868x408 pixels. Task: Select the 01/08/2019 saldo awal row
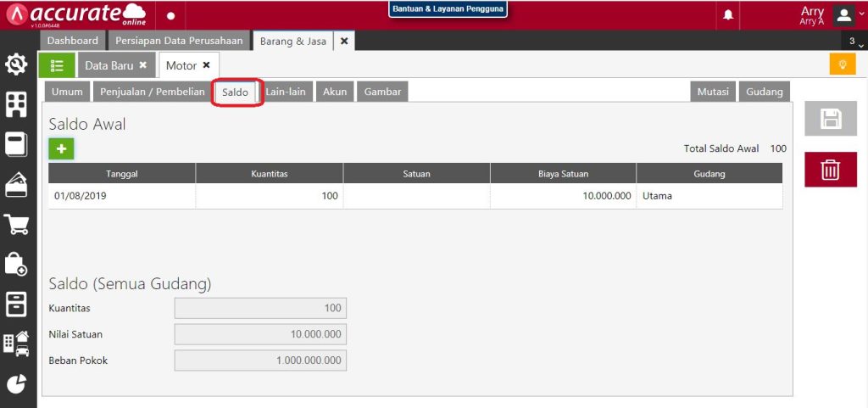pyautogui.click(x=415, y=196)
